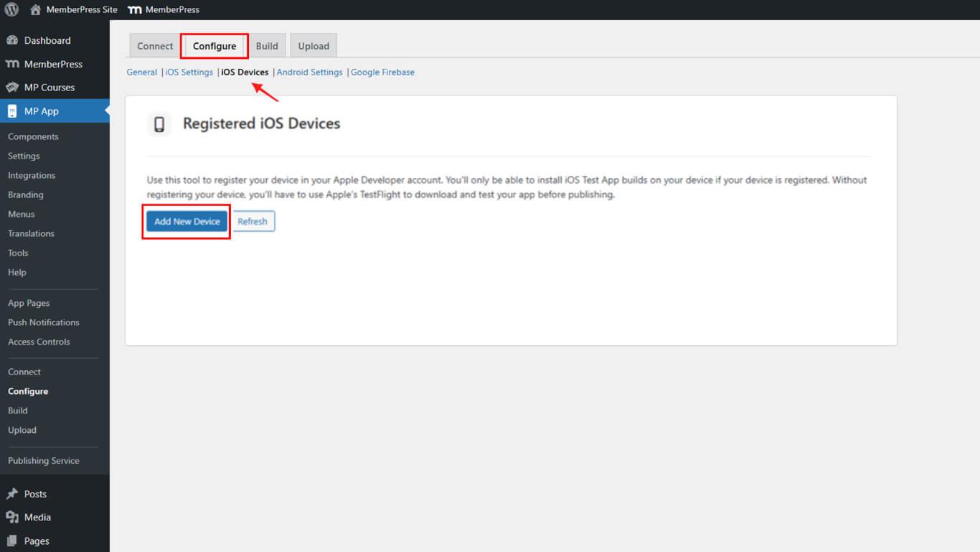Open the Android Settings link
Image resolution: width=980 pixels, height=552 pixels.
(310, 72)
